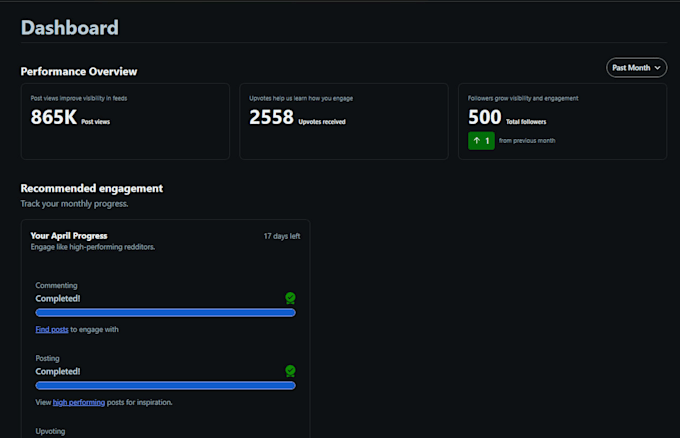Click Upvotes help us learn caption
680x438 pixels.
pyautogui.click(x=301, y=98)
